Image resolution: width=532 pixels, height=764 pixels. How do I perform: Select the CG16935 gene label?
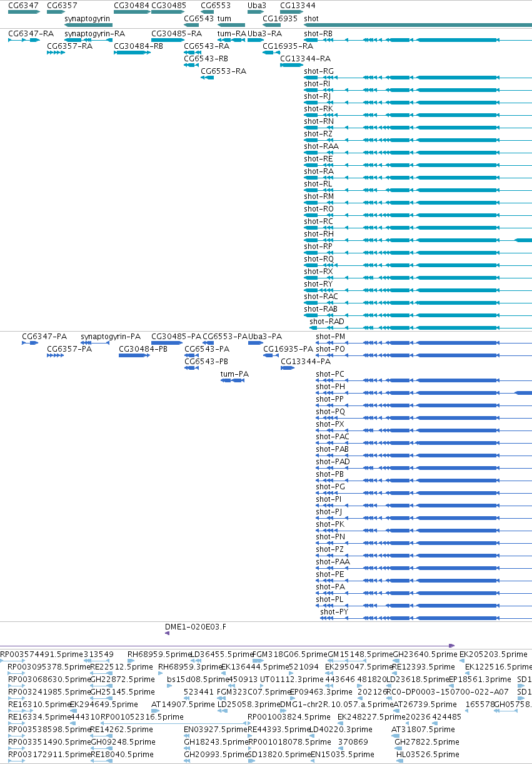pyautogui.click(x=280, y=19)
